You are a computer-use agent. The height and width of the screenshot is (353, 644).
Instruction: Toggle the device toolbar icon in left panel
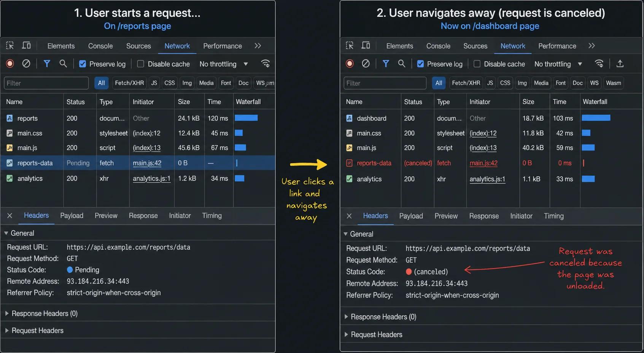click(x=26, y=46)
